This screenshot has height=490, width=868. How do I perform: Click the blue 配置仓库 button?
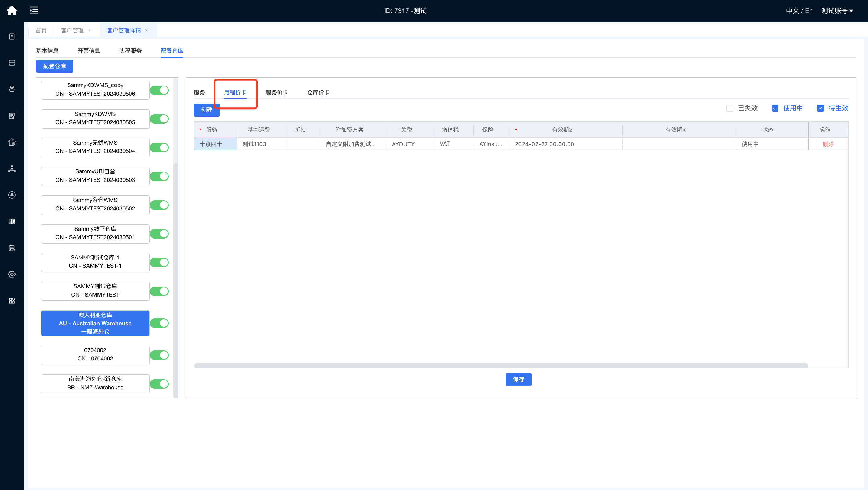[55, 66]
